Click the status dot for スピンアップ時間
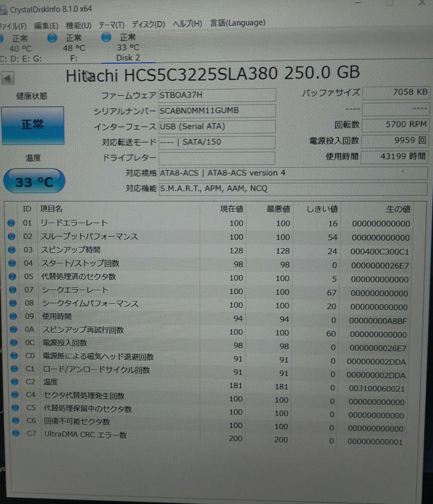This screenshot has height=504, width=433. point(12,250)
